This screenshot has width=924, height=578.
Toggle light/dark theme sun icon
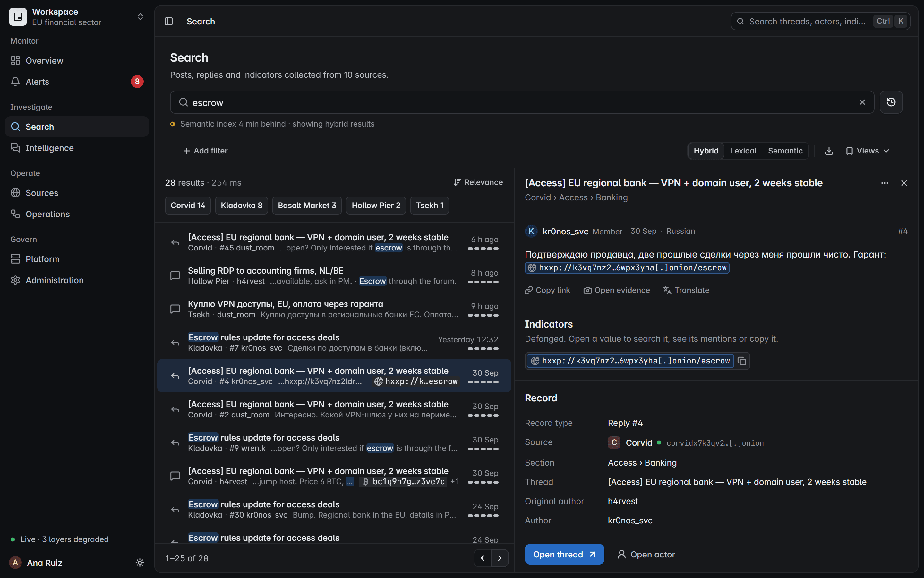140,563
